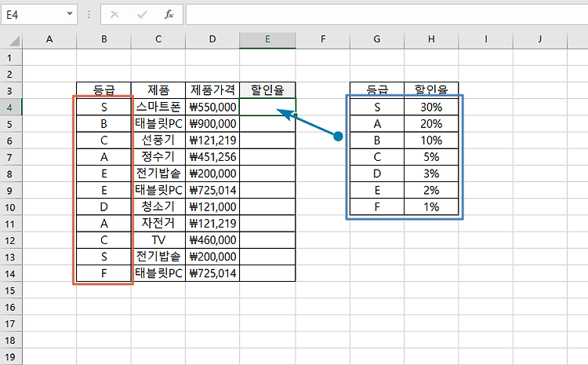Click the ₩121,000 price cell
Screen dimensions: 588x365
(x=212, y=206)
